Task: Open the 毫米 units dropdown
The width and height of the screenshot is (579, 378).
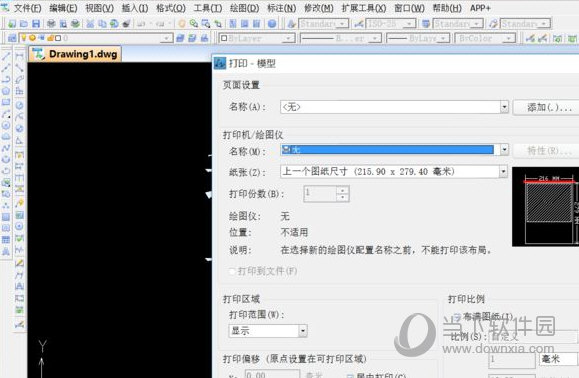Action: (x=558, y=359)
